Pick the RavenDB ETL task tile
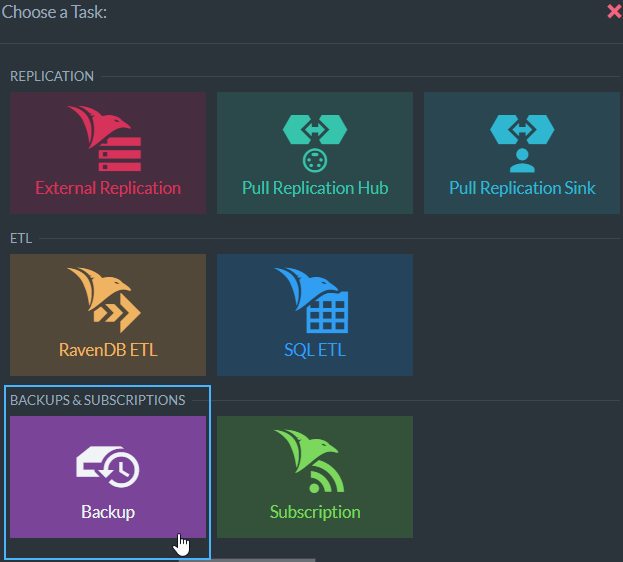The image size is (623, 562). 108,315
